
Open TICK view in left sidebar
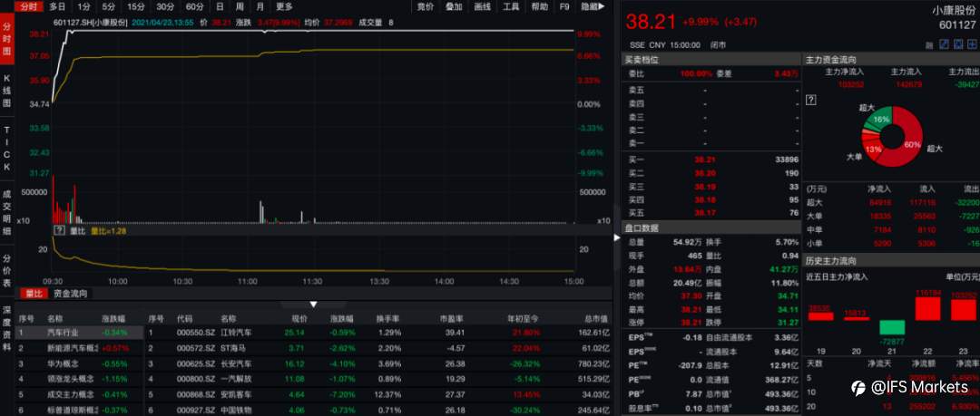7,149
